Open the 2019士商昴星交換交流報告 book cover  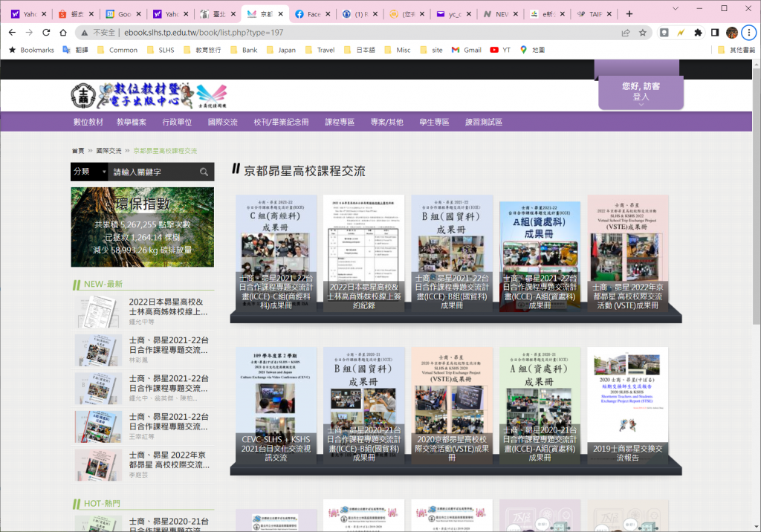(x=627, y=405)
